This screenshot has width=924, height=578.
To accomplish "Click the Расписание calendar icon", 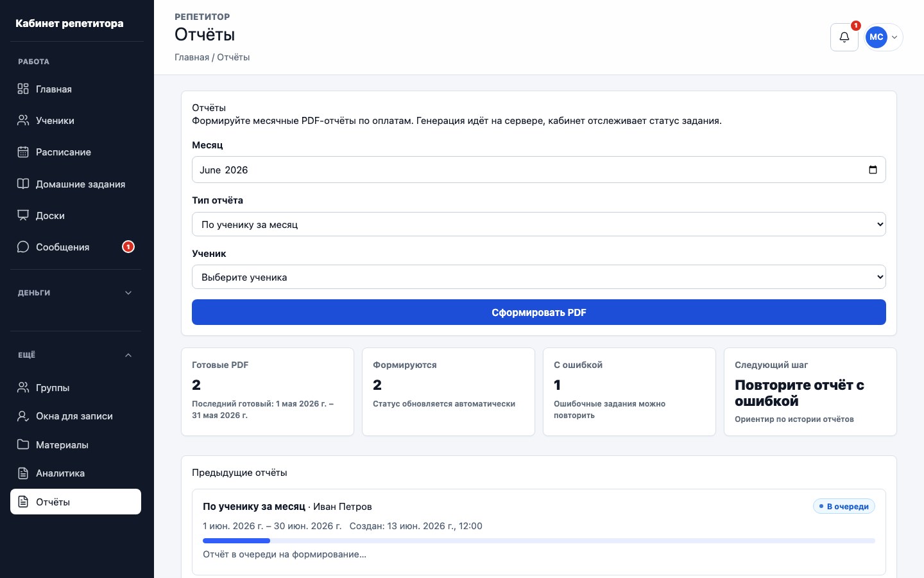I will (23, 152).
